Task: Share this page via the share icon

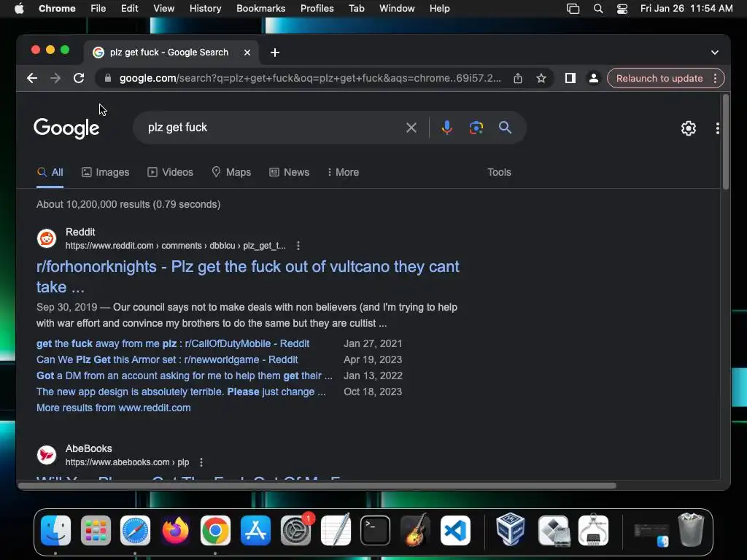Action: [518, 78]
